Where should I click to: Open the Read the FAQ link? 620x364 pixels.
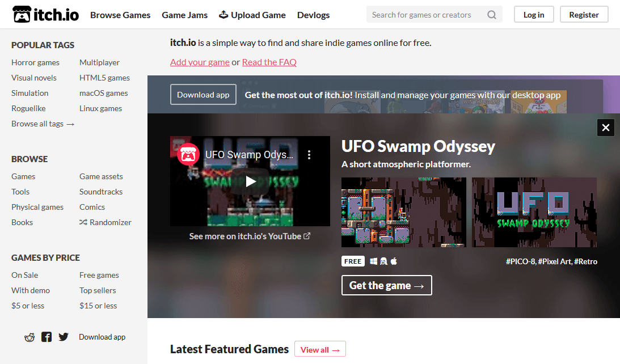[x=269, y=62]
